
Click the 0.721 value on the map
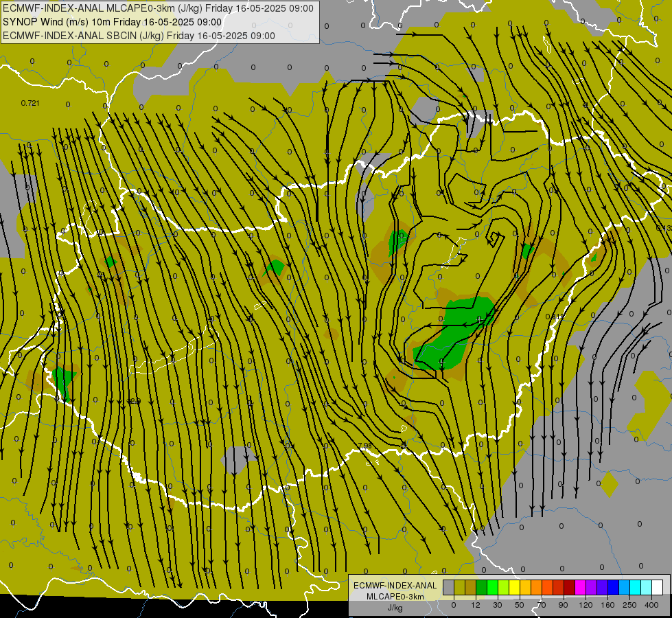(x=30, y=103)
